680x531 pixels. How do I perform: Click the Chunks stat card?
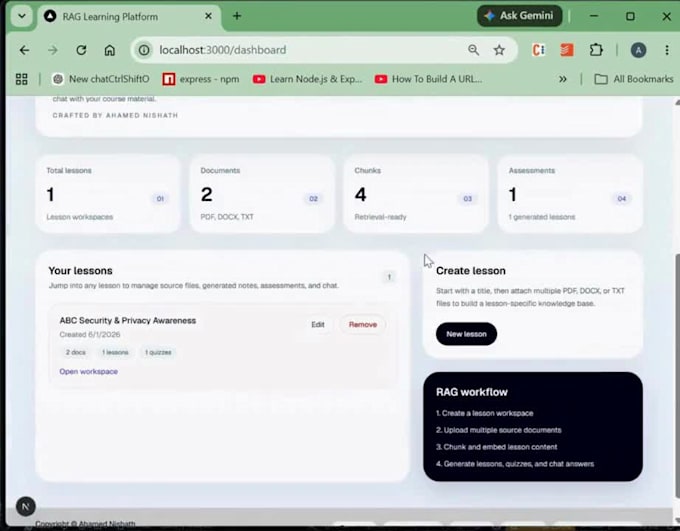416,193
